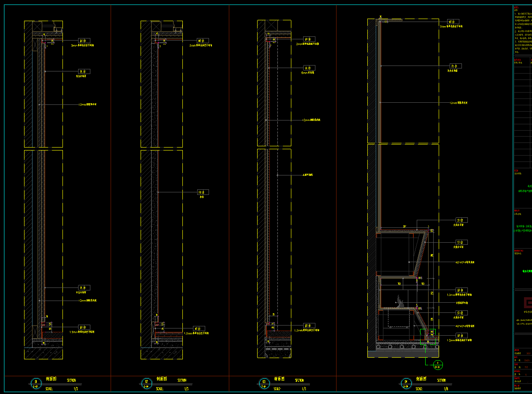Viewport: 532px width, 394px height.
Task: Click the section 03 title number bubble
Action: click(x=263, y=383)
